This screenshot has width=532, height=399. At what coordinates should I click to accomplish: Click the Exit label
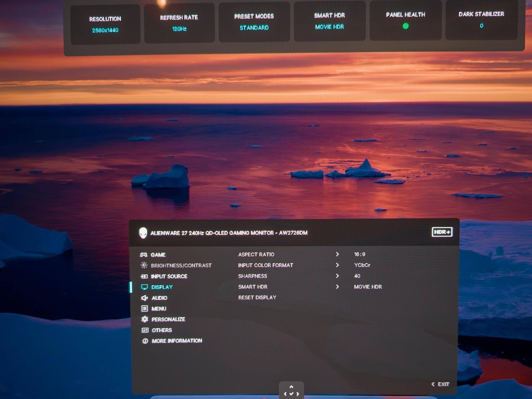443,384
